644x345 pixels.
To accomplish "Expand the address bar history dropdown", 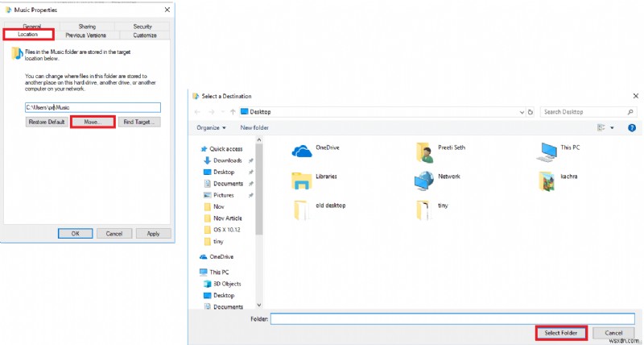I will tap(522, 112).
